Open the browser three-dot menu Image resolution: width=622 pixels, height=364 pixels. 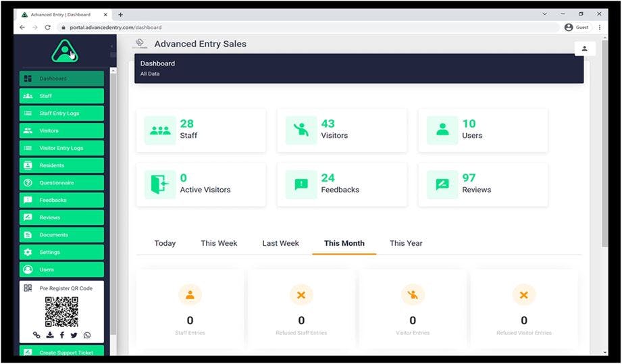tap(600, 28)
